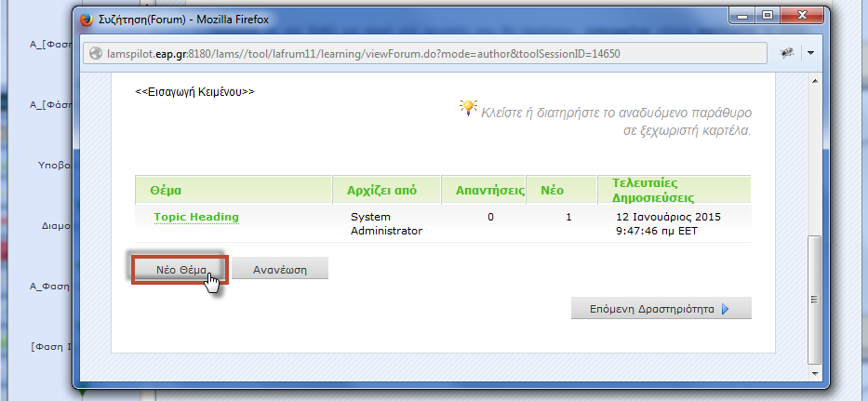Viewport: 868px width, 401px height.
Task: Open the Topic Heading link
Action: pos(196,217)
